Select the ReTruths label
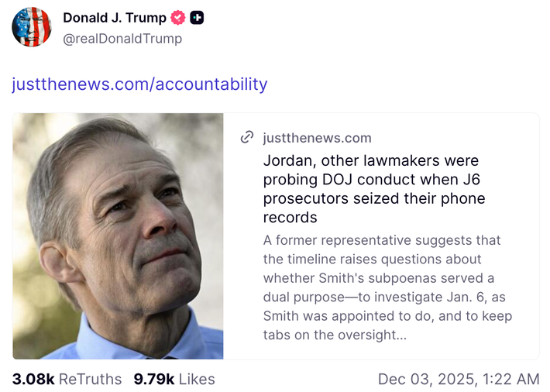 pyautogui.click(x=91, y=379)
